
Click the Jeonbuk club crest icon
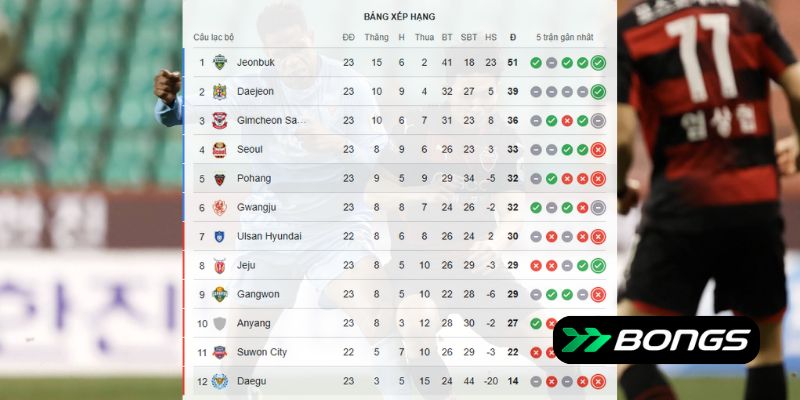[x=219, y=62]
